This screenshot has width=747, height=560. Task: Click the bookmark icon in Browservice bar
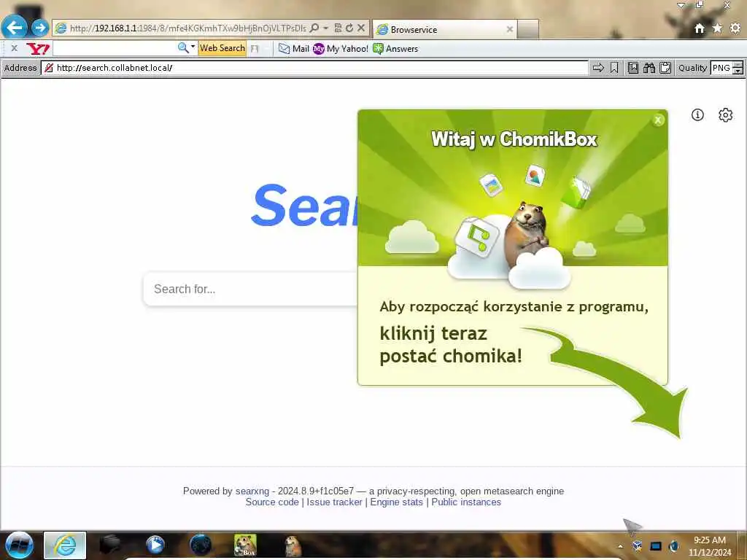(614, 68)
